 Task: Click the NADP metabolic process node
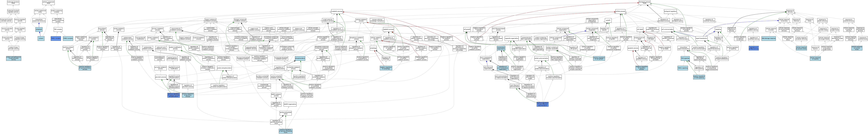pyautogui.click(x=276, y=95)
